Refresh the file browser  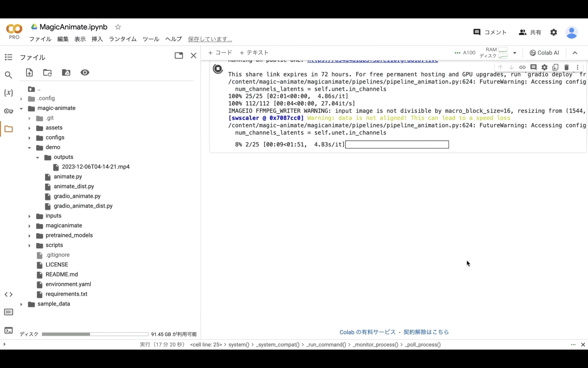[48, 73]
